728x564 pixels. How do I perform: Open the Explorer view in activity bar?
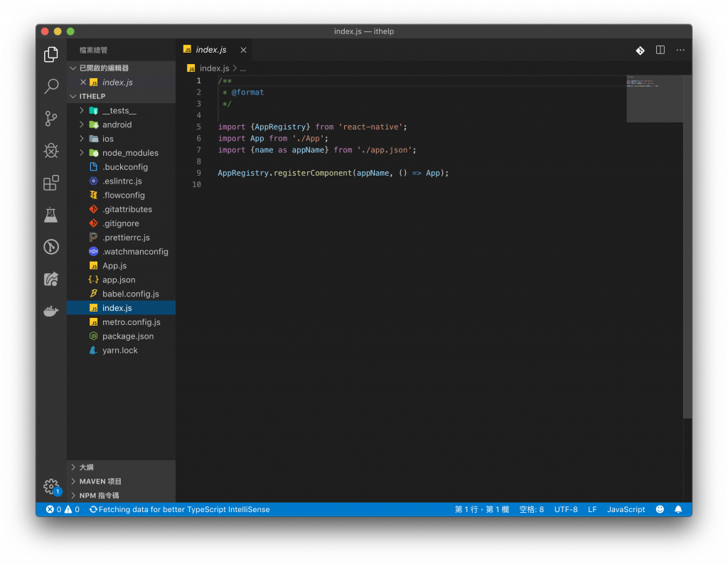51,54
